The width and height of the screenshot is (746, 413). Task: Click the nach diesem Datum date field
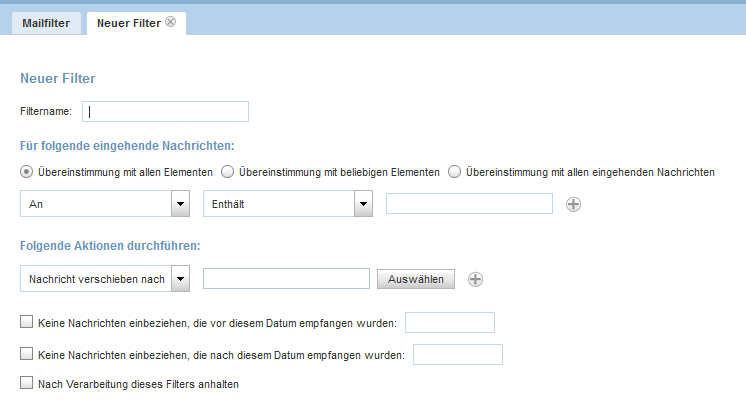458,354
